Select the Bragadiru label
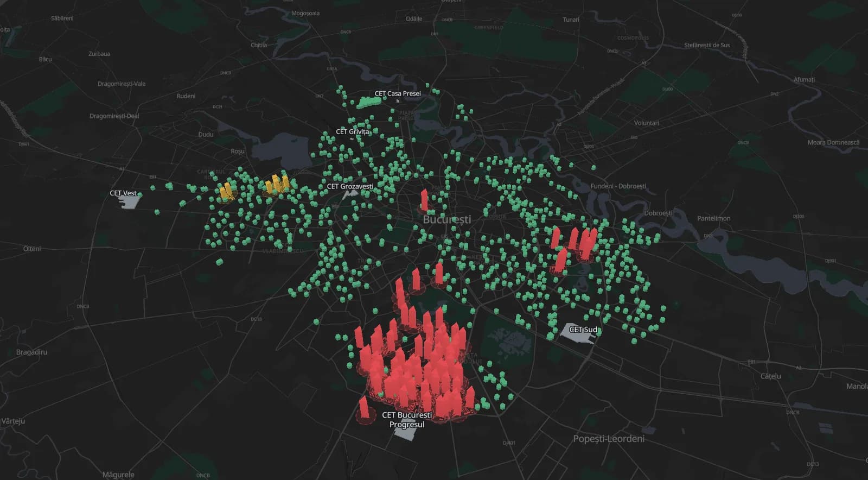The image size is (868, 480). click(31, 352)
